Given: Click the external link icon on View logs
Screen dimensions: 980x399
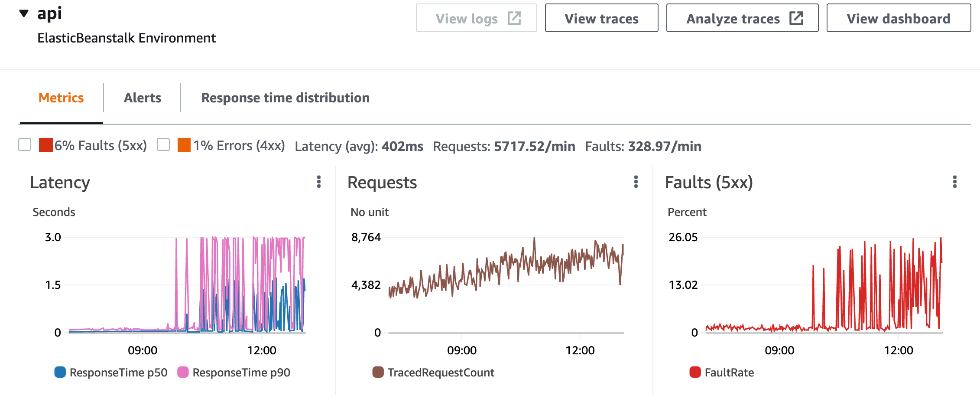Looking at the screenshot, I should (514, 18).
